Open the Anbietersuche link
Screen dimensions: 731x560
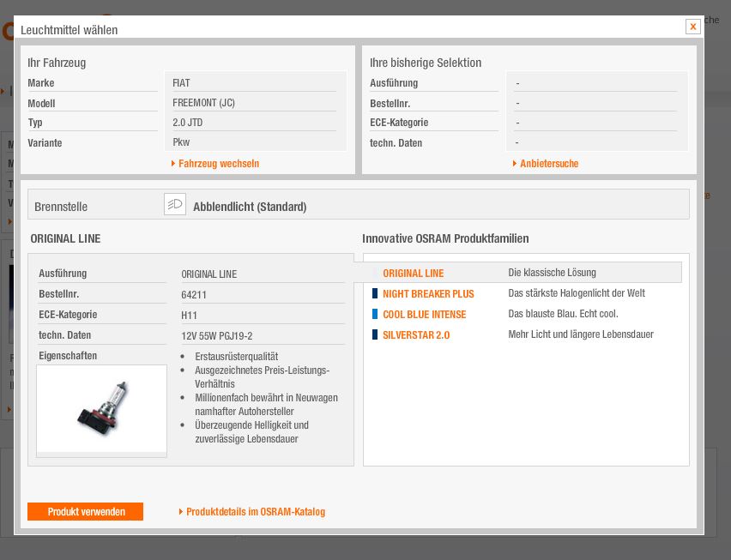(x=549, y=164)
